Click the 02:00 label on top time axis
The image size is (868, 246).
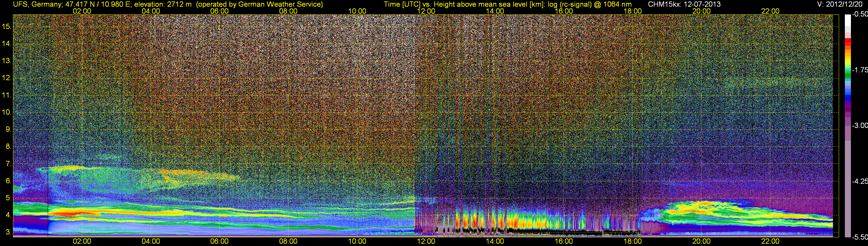point(82,11)
